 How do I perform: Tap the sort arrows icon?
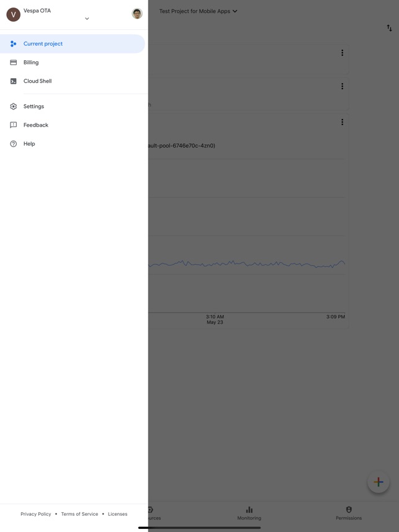[389, 28]
